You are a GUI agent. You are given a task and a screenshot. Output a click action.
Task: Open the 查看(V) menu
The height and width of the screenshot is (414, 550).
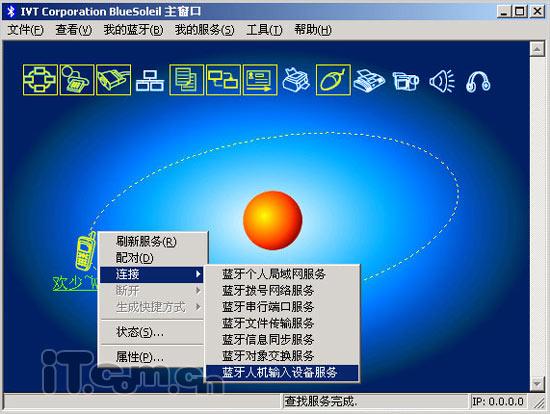[x=74, y=30]
